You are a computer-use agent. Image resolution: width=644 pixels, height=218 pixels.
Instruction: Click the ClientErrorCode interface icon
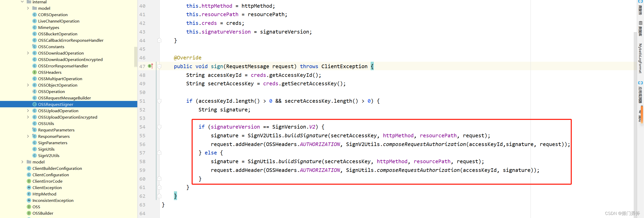pos(29,181)
